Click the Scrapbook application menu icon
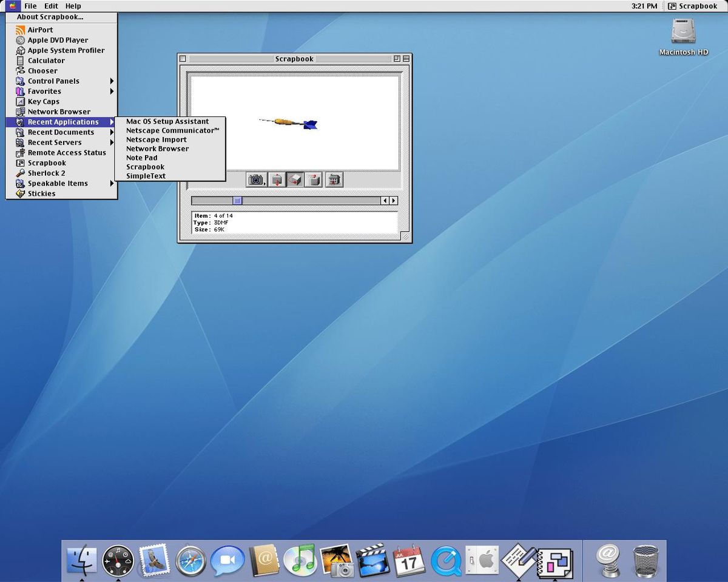Viewport: 728px width, 582px height. point(673,6)
